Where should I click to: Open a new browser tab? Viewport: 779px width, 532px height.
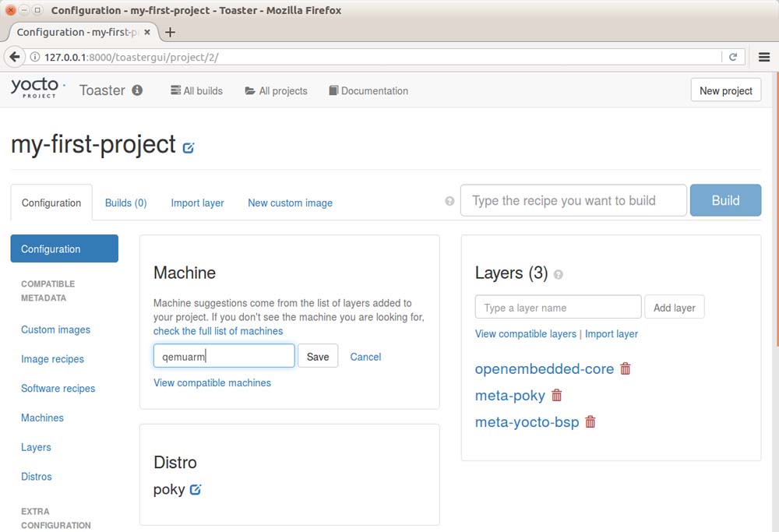point(170,32)
